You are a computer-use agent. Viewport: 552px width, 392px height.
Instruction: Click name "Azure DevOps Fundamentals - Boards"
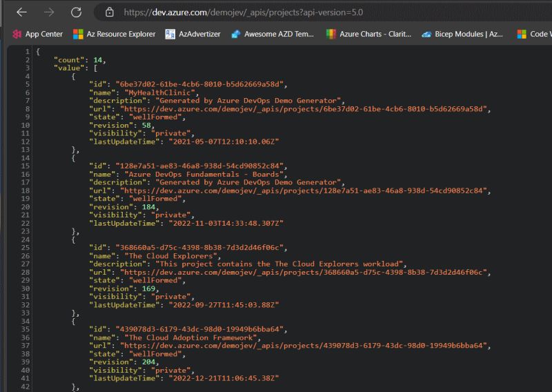point(204,175)
